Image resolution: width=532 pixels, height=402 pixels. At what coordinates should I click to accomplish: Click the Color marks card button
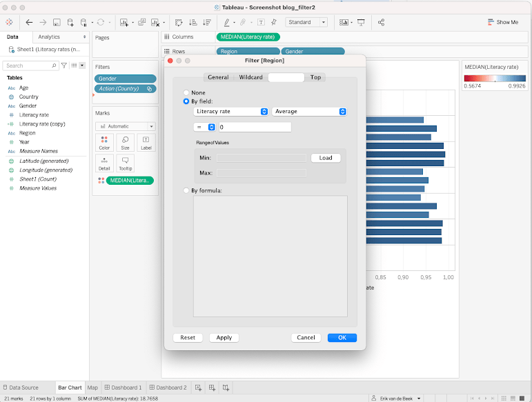(x=104, y=142)
